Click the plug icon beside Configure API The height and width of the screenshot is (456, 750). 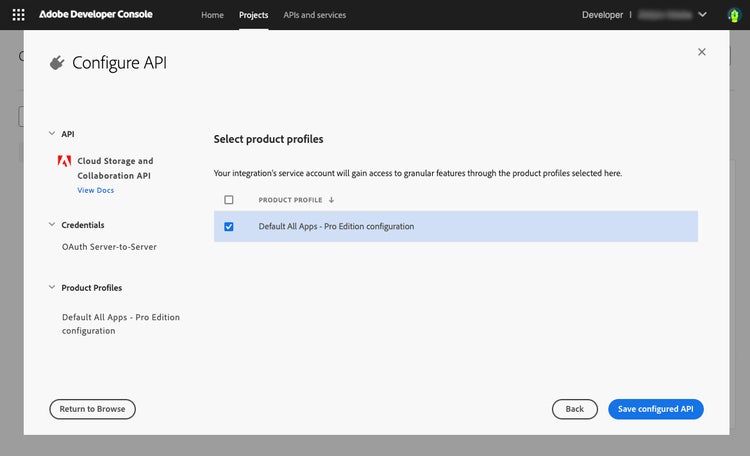57,63
